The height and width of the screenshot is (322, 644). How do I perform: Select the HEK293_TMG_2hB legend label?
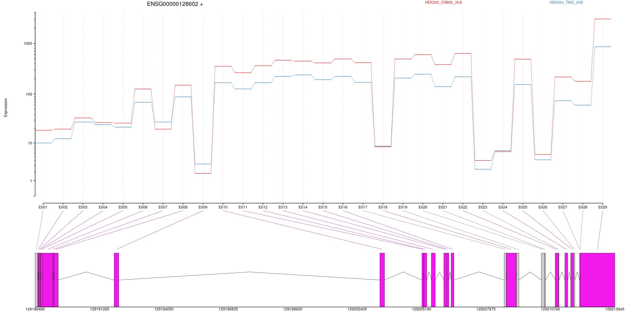[x=566, y=2]
